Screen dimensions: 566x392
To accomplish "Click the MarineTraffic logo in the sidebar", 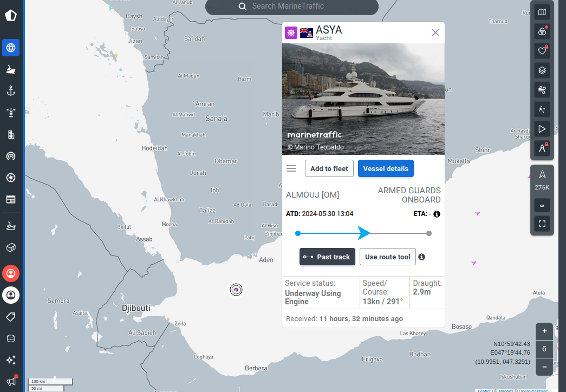I will (x=11, y=15).
